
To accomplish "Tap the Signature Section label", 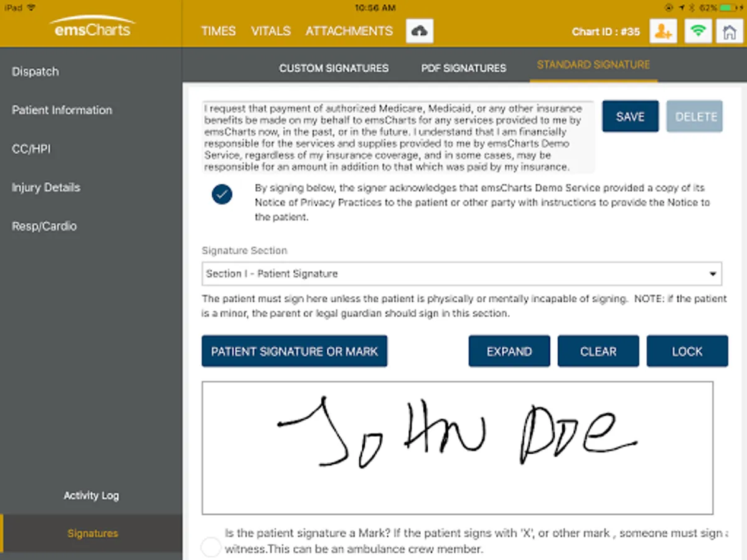I will point(245,251).
